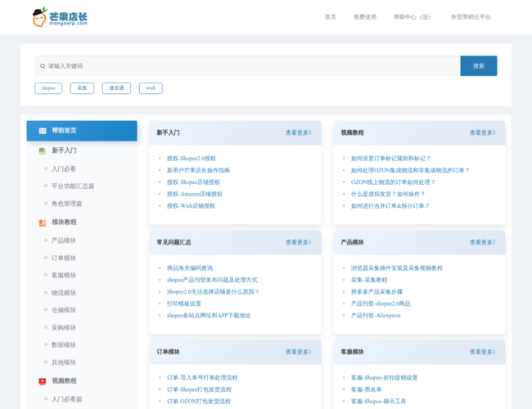Image resolution: width=532 pixels, height=409 pixels.
Task: Click the green 新手入门 sidebar icon
Action: click(x=42, y=151)
